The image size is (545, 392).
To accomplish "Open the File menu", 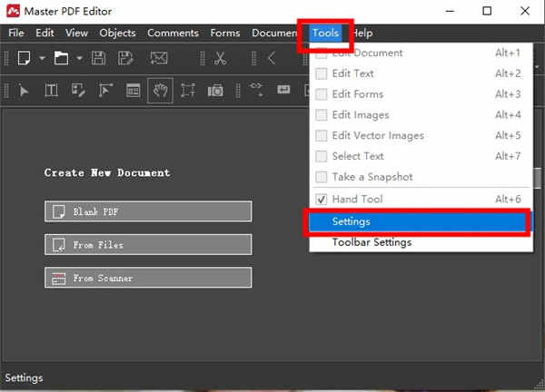I will pos(16,33).
